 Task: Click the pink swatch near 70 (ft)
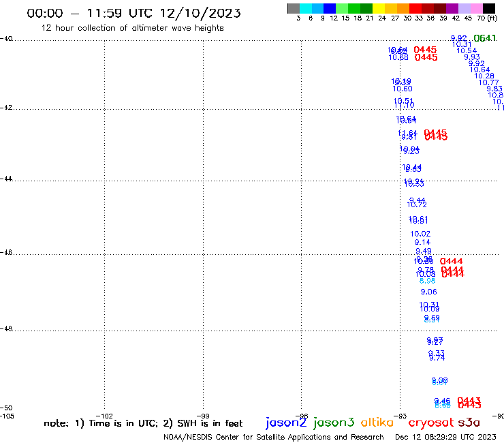[476, 8]
